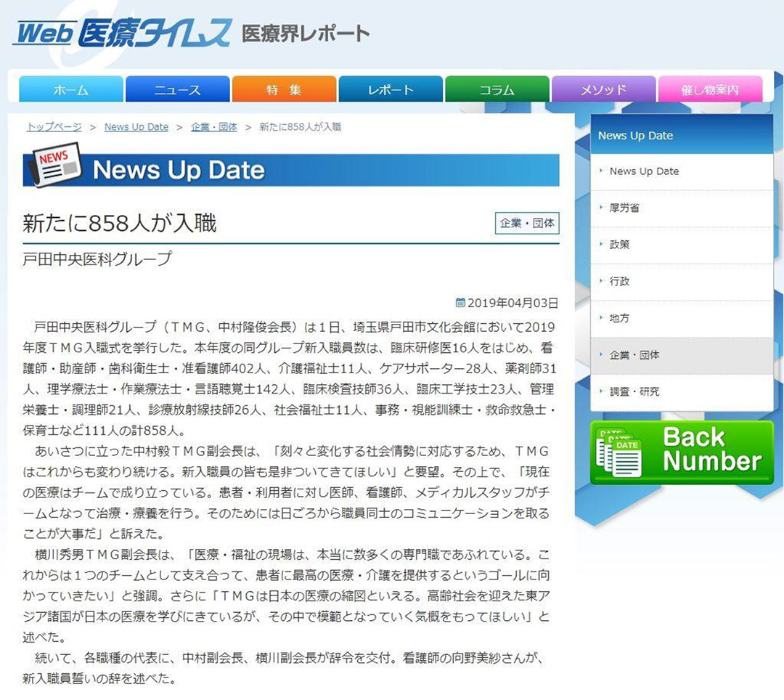This screenshot has height=700, width=784.
Task: Follow the 企業・団体 breadcrumb link
Action: click(214, 127)
